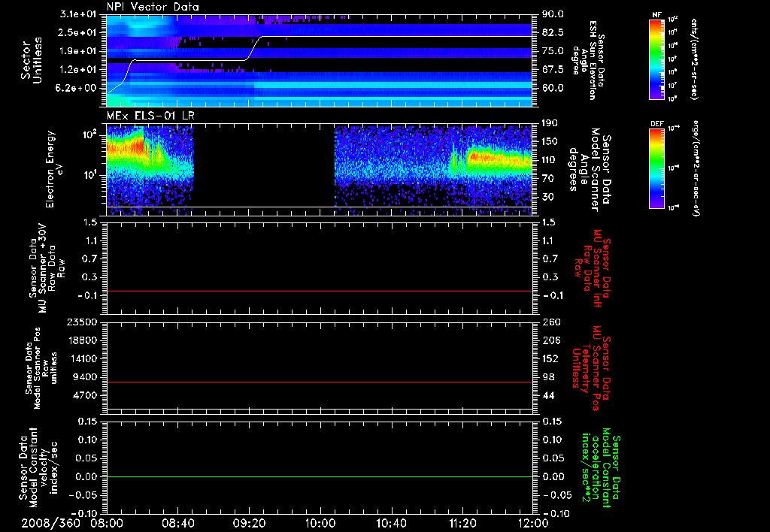Click the "ergs/(cm**2-sr-sec-eV)" units label
This screenshot has height=532, width=770.
(x=695, y=168)
